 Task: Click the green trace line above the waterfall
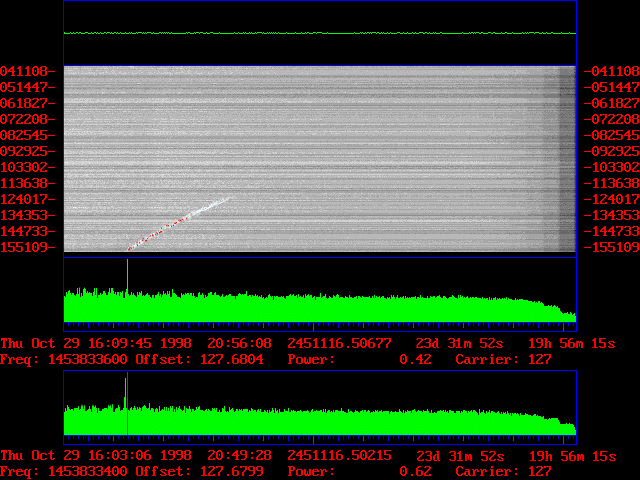(320, 33)
